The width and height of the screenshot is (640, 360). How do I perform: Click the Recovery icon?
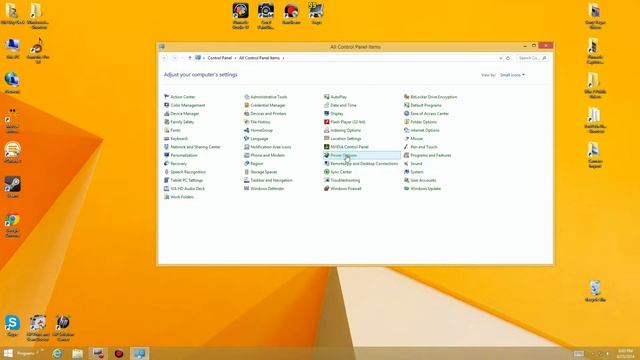click(167, 164)
